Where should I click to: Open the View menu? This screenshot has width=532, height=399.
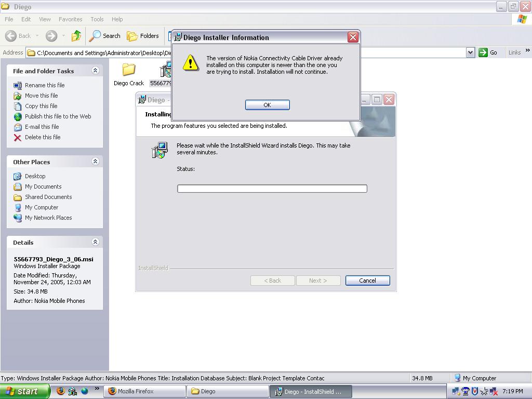[x=45, y=19]
